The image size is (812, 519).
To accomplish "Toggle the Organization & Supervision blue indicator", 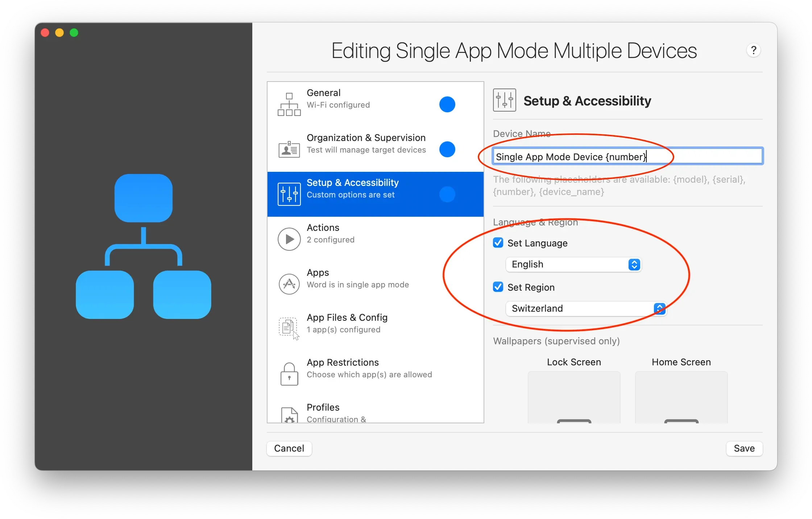I will pos(447,149).
